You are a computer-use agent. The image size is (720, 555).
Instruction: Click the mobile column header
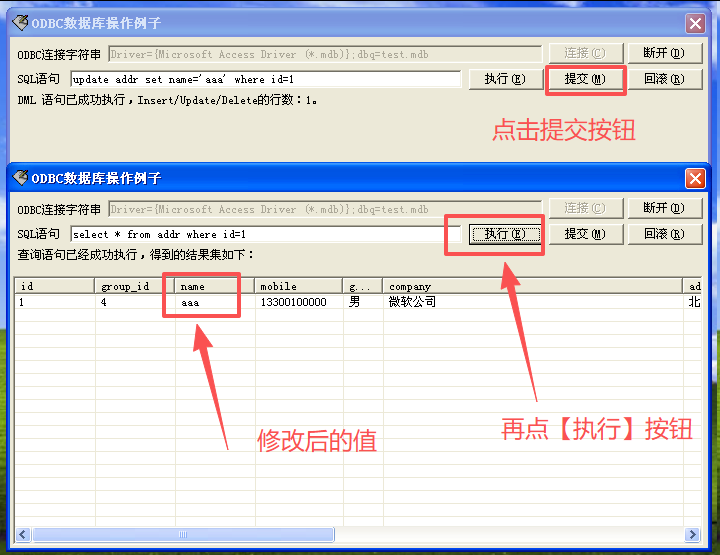[298, 286]
